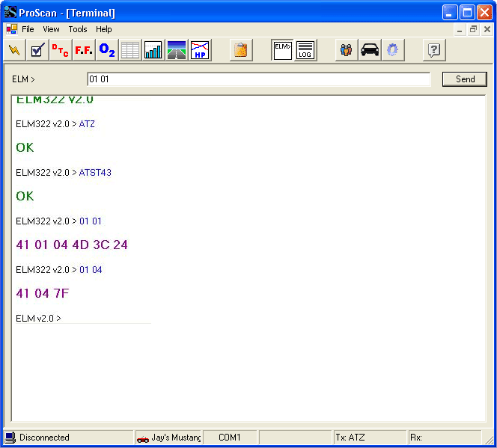This screenshot has height=448, width=497.
Task: Minimize the inner Terminal child window
Action: [460, 29]
